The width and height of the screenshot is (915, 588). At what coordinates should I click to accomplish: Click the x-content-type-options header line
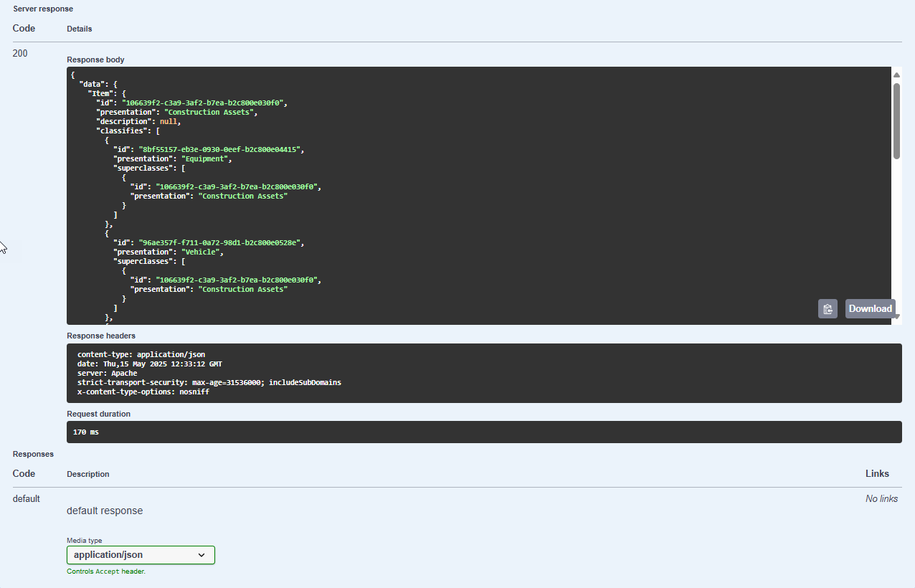143,392
